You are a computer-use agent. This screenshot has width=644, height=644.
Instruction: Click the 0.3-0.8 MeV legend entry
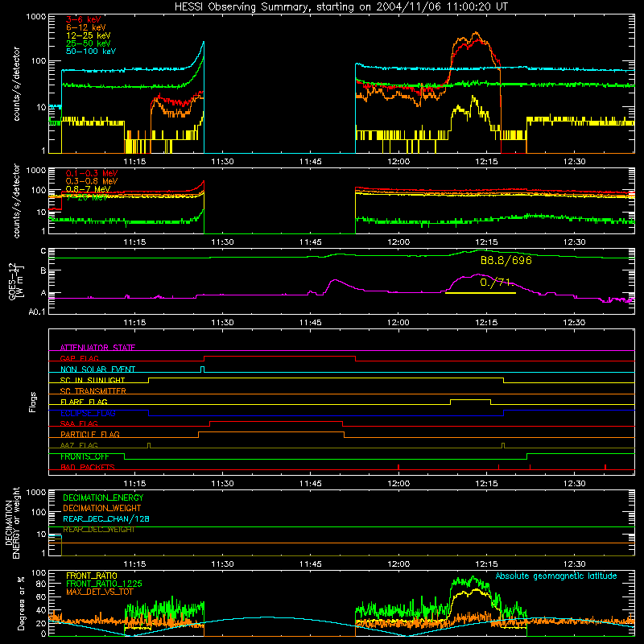[92, 181]
